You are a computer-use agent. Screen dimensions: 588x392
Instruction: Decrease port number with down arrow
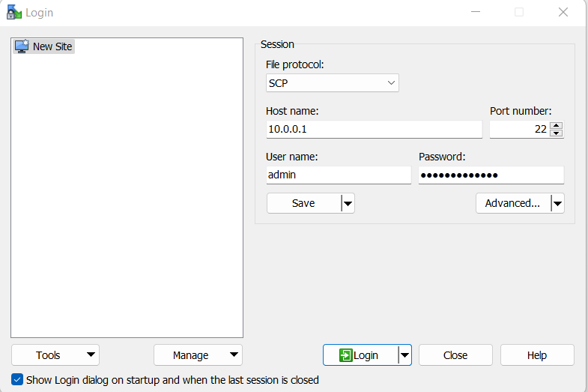click(x=556, y=133)
